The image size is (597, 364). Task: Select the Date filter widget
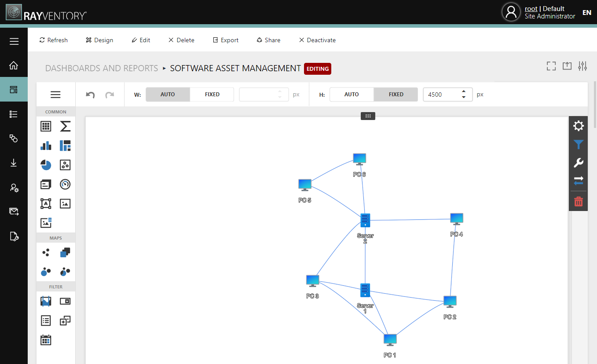pos(46,339)
